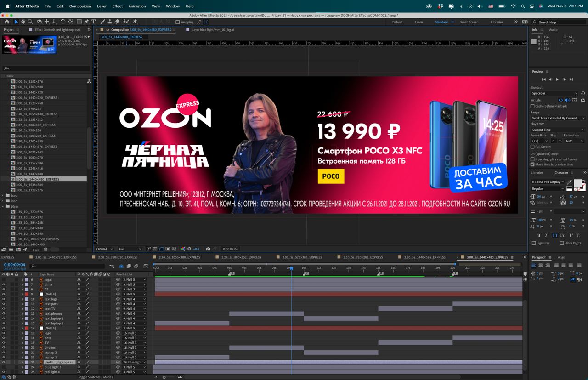Jump to first frame in Preview panel
The height and width of the screenshot is (380, 588).
click(x=544, y=79)
